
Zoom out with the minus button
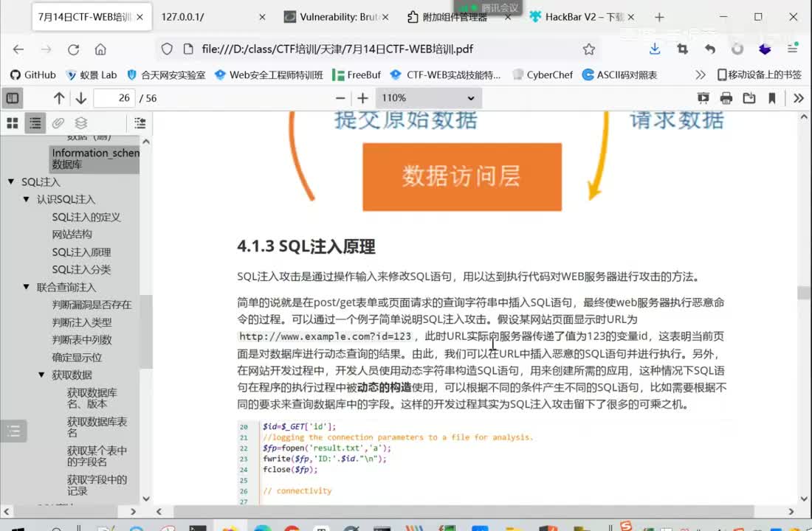(x=340, y=98)
